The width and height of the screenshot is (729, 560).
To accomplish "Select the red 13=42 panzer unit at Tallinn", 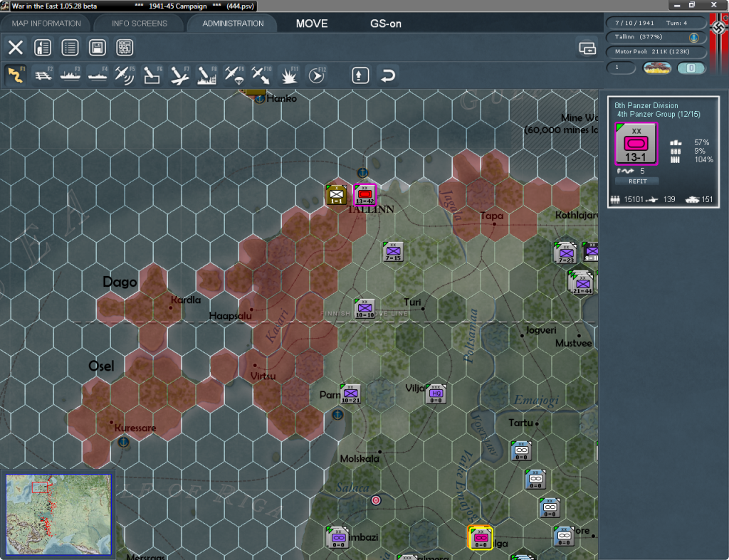I will click(x=365, y=195).
